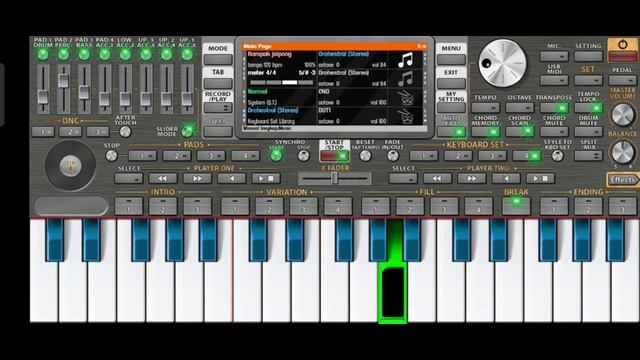The image size is (640, 360).
Task: Enable Chord Mute
Action: [554, 131]
